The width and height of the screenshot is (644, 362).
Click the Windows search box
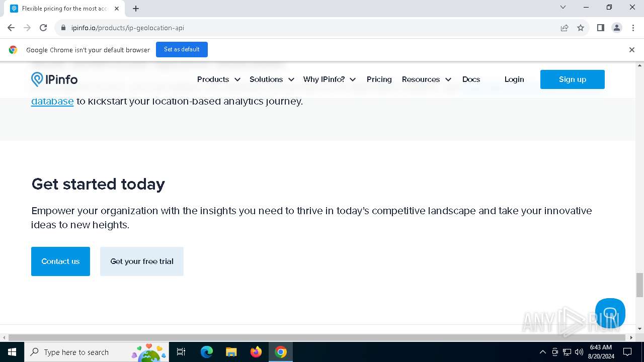tap(96, 352)
